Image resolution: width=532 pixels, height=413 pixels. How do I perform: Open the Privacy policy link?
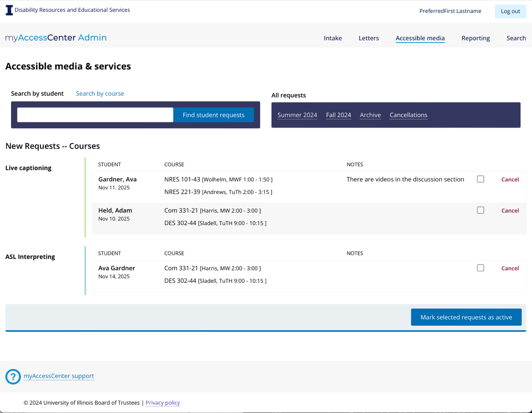[x=163, y=403]
